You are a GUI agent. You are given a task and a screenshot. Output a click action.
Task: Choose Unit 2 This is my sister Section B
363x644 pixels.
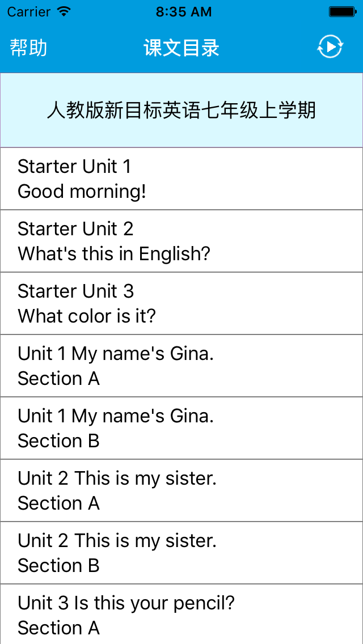pos(181,553)
